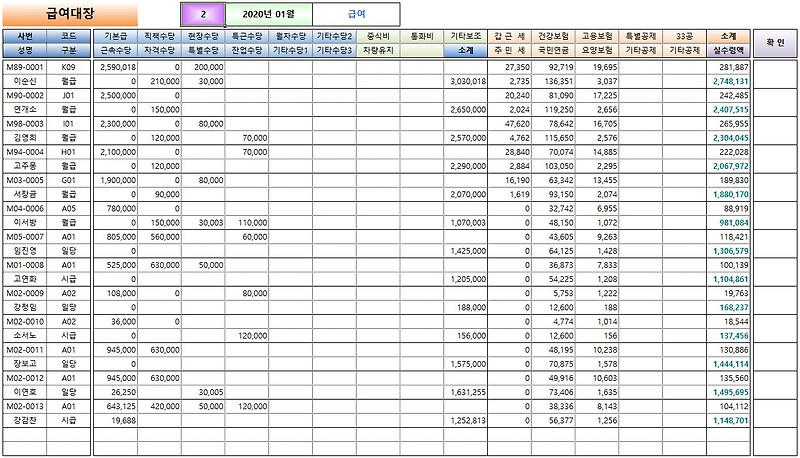
Task: Select net pay 2,748,131
Action: pyautogui.click(x=728, y=81)
